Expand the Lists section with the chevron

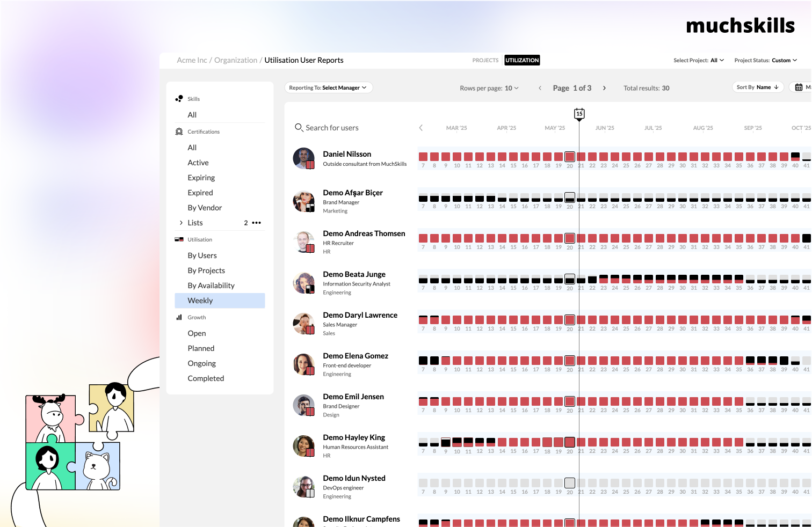point(181,223)
